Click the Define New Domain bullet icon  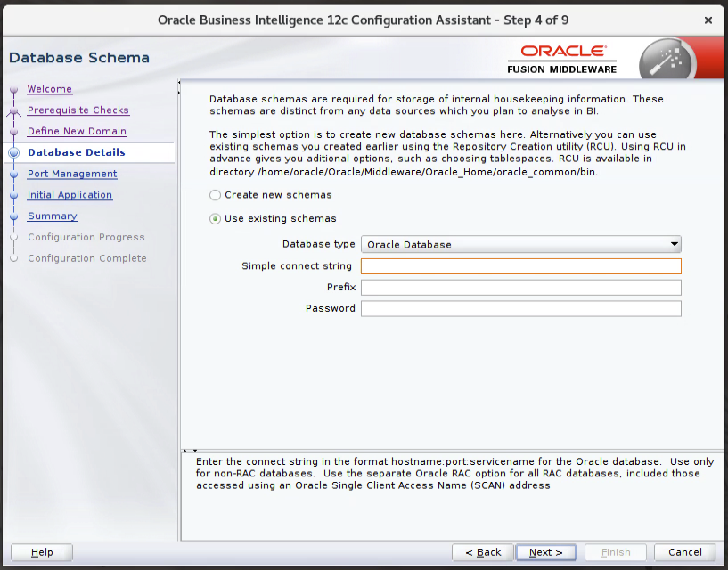point(14,131)
